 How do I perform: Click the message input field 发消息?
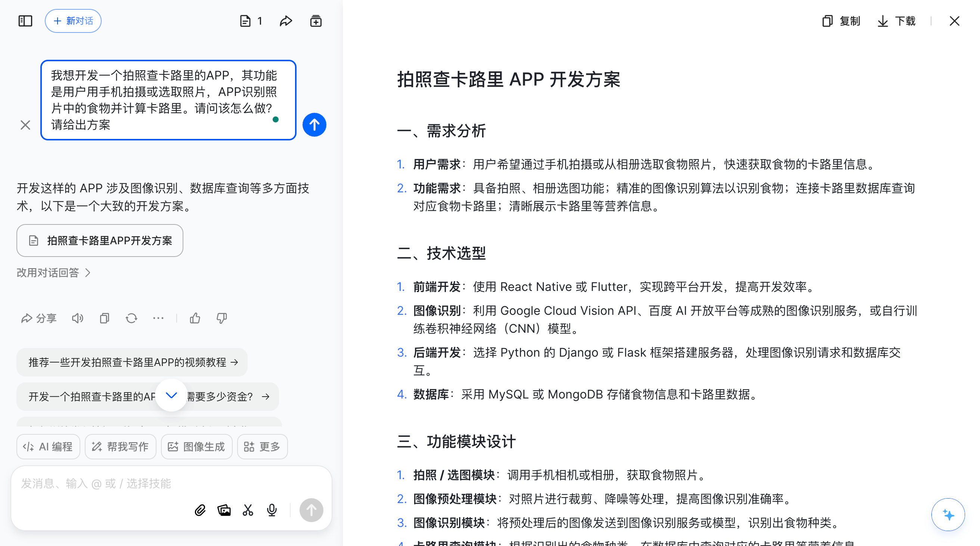click(x=152, y=483)
